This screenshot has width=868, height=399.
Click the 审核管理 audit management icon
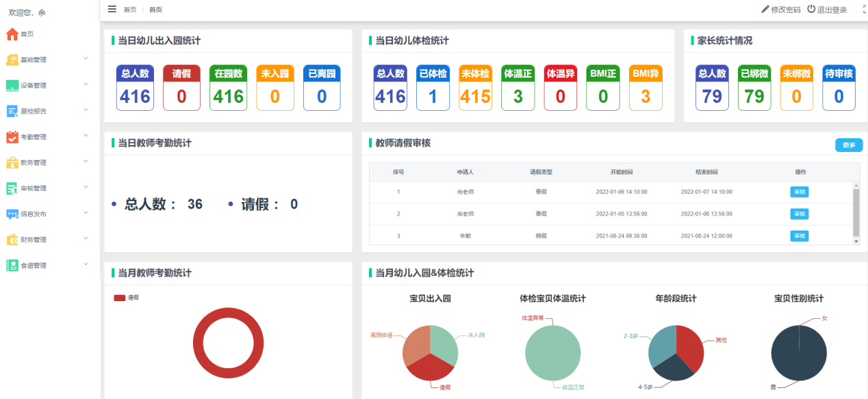pyautogui.click(x=12, y=187)
